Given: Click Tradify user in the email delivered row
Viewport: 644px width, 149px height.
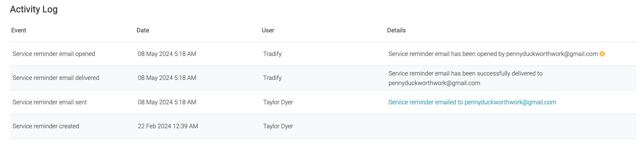Looking at the screenshot, I should point(272,78).
